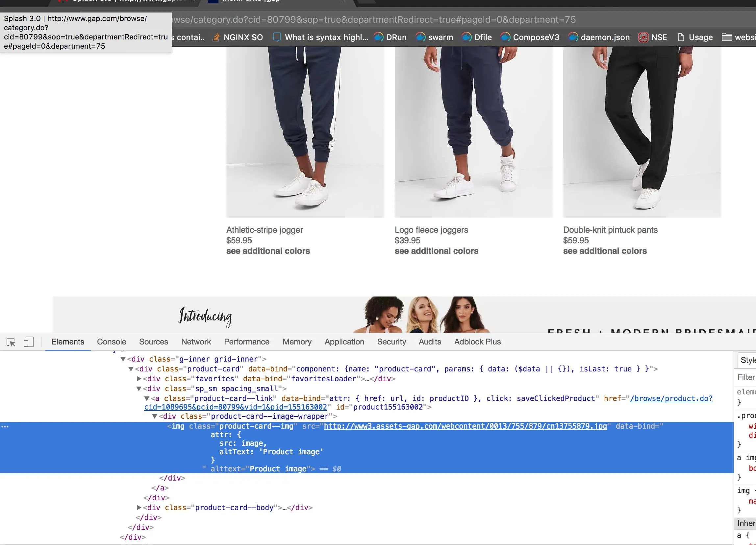Activate the inspect element picker icon
The height and width of the screenshot is (545, 756).
[11, 342]
